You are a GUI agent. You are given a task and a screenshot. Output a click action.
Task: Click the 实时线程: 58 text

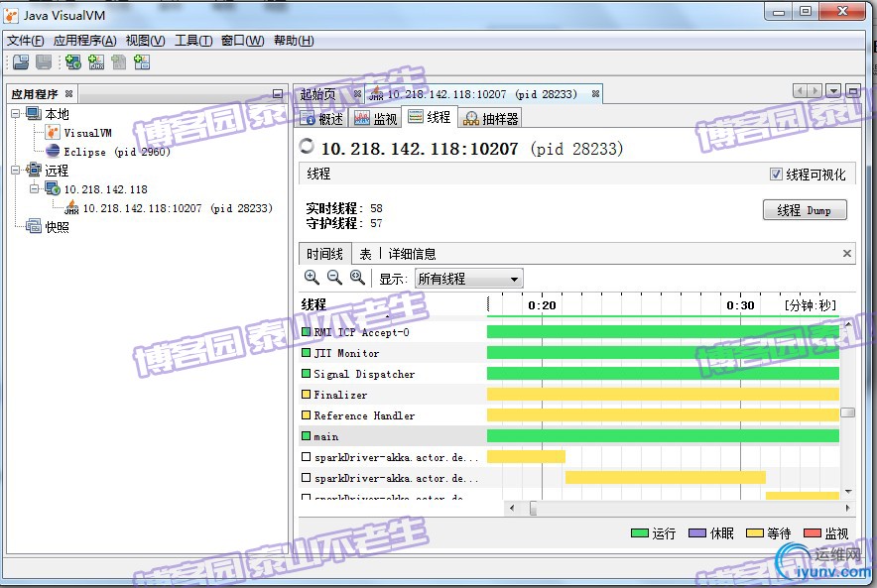click(344, 208)
